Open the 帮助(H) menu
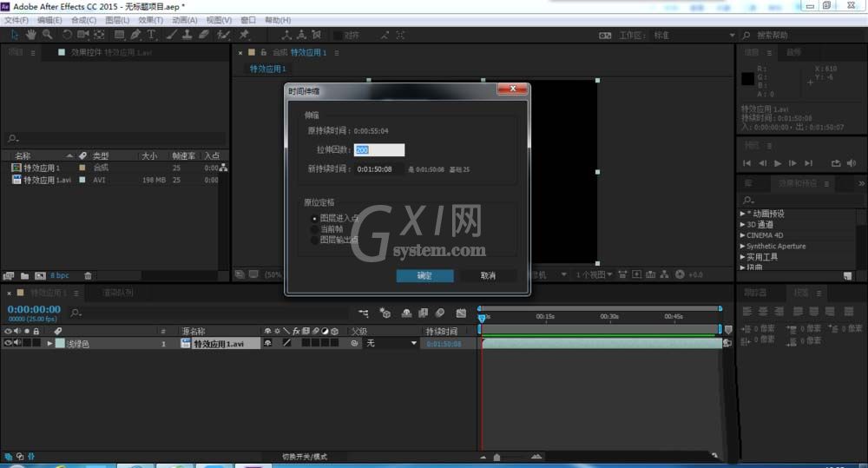The width and height of the screenshot is (868, 468). (278, 20)
